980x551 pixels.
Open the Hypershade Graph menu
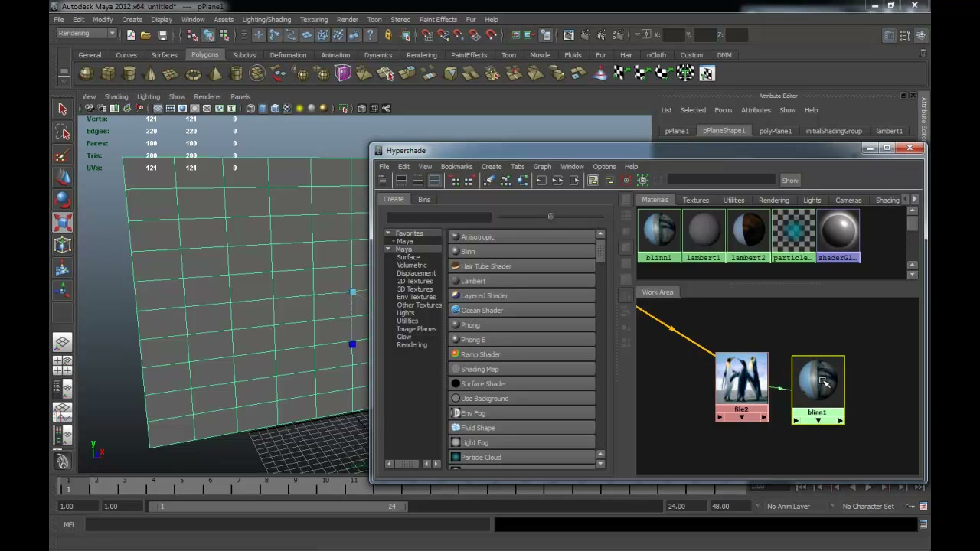click(542, 166)
